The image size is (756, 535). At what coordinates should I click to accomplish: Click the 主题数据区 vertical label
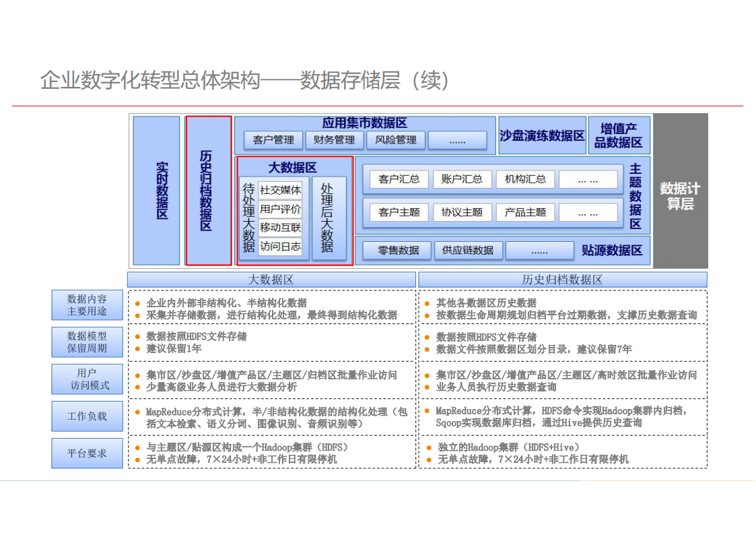pos(635,196)
